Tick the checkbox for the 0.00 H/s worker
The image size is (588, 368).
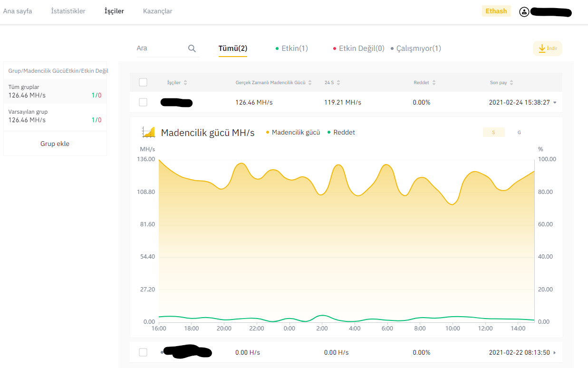point(143,352)
